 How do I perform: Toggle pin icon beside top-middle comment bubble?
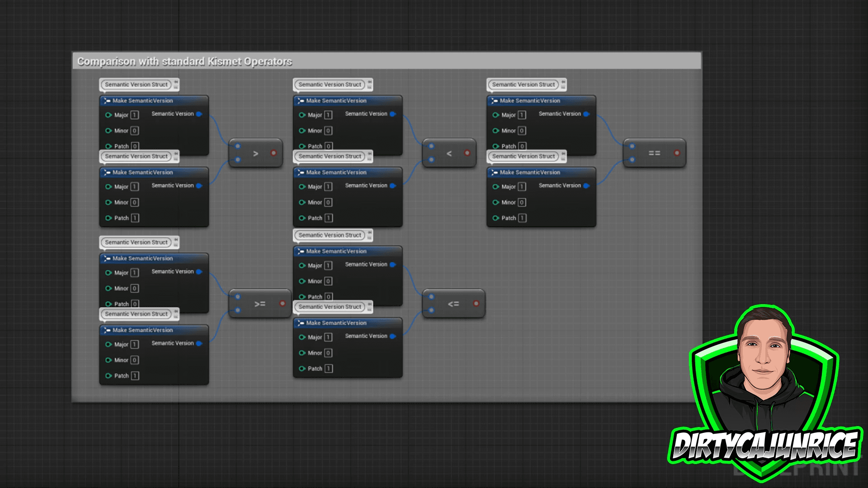(369, 82)
